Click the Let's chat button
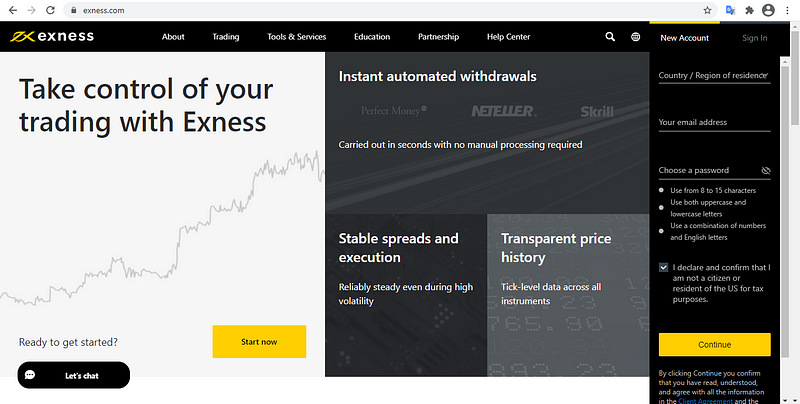The width and height of the screenshot is (800, 404). 73,375
